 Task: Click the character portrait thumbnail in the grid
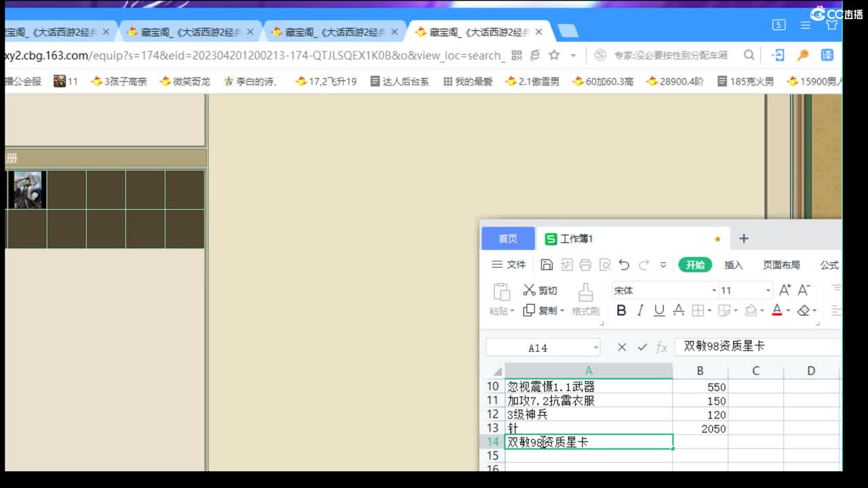pos(27,190)
